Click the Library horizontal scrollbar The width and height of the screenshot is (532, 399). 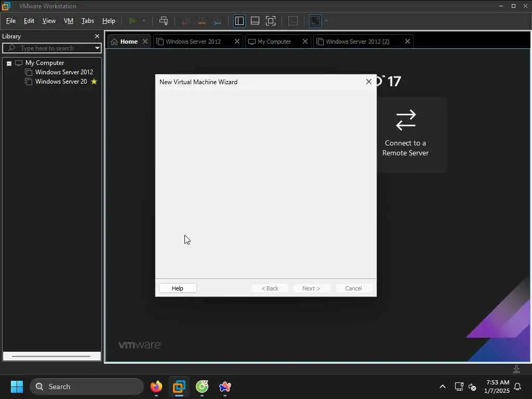pyautogui.click(x=51, y=356)
